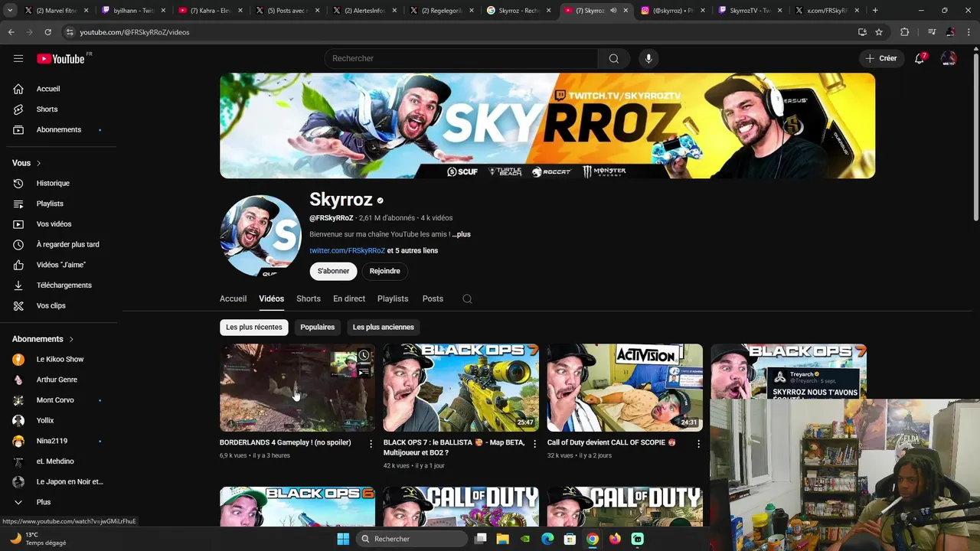Start voice search with the microphone

pyautogui.click(x=648, y=59)
